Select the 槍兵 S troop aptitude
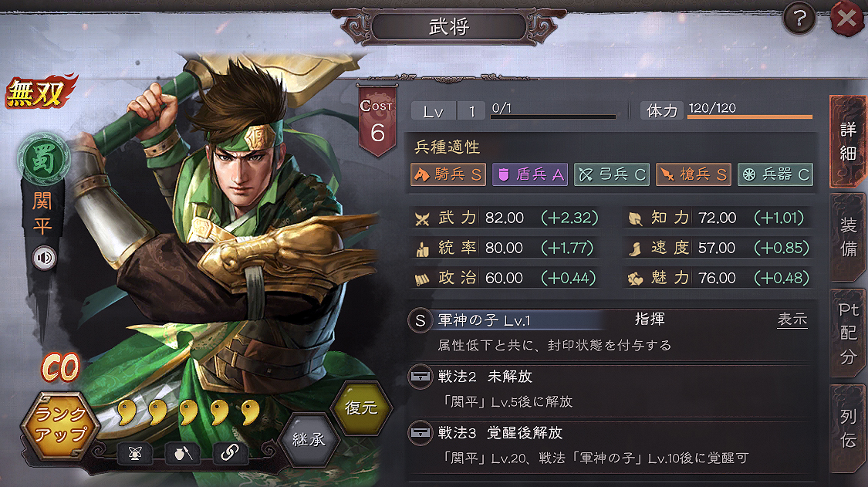The width and height of the screenshot is (868, 487). click(x=694, y=174)
